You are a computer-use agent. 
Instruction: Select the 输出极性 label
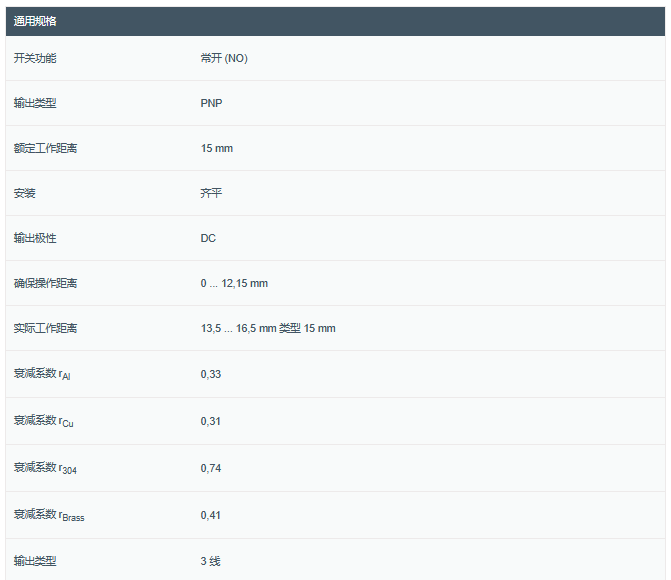coord(35,238)
